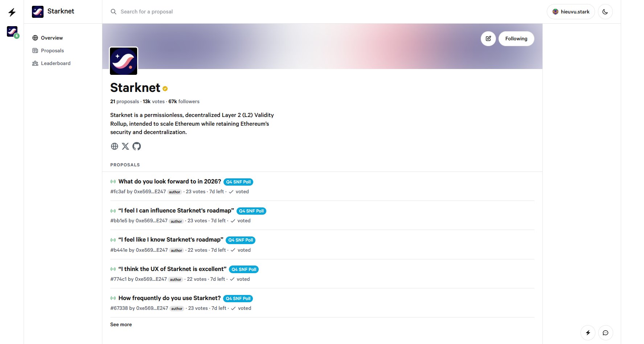Image resolution: width=644 pixels, height=344 pixels.
Task: Click the #fc3af proposal ID text
Action: (x=118, y=191)
